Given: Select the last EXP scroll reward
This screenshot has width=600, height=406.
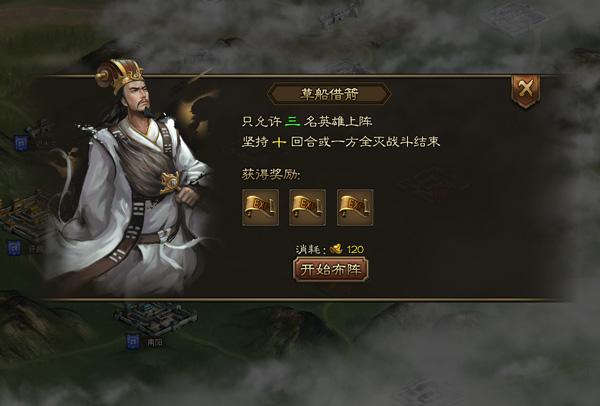Looking at the screenshot, I should coord(355,207).
